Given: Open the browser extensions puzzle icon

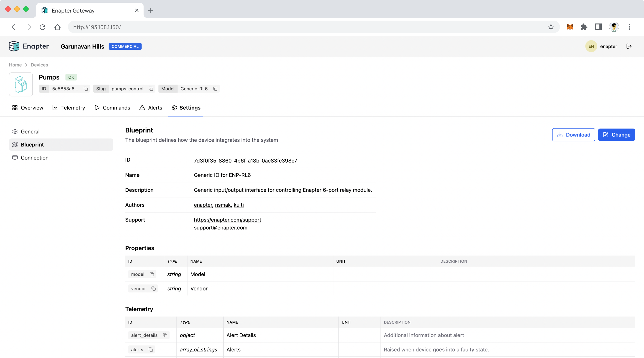Looking at the screenshot, I should pyautogui.click(x=584, y=27).
